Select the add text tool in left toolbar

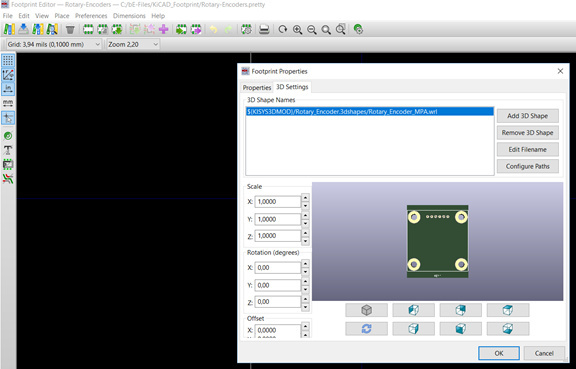tap(8, 150)
